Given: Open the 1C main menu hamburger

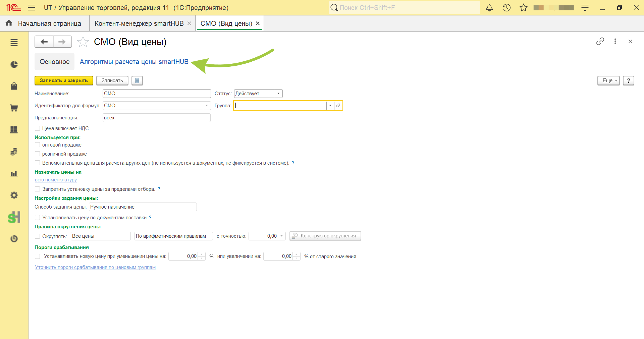Looking at the screenshot, I should click(x=32, y=7).
